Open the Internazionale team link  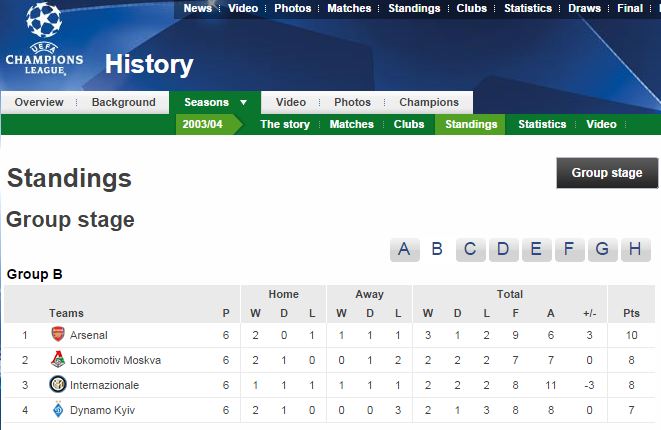pyautogui.click(x=104, y=385)
